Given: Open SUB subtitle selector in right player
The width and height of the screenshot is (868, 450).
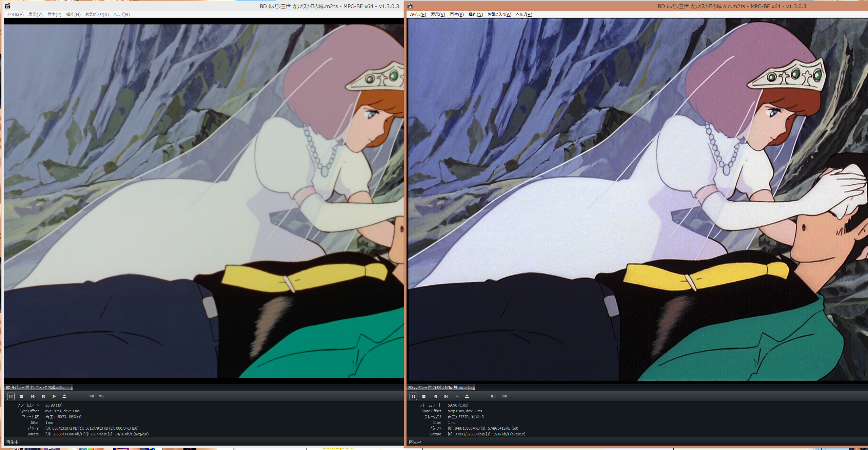Looking at the screenshot, I should pos(504,396).
